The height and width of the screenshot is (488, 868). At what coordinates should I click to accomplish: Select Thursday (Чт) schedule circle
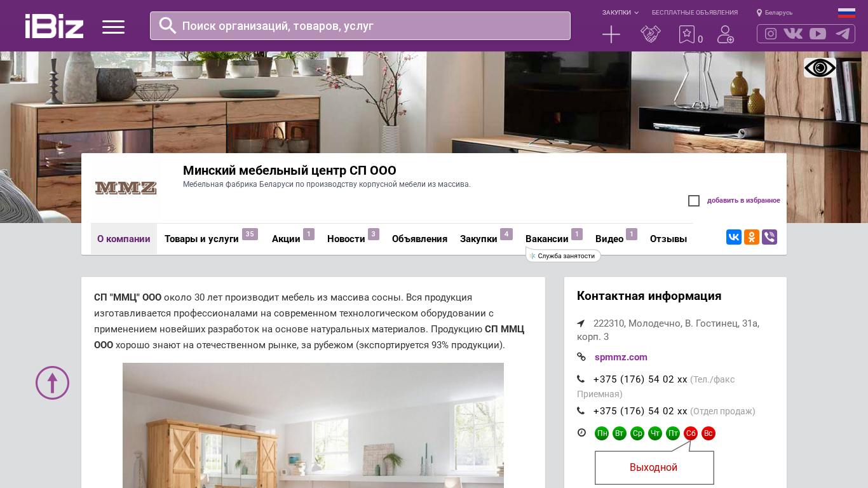[655, 433]
